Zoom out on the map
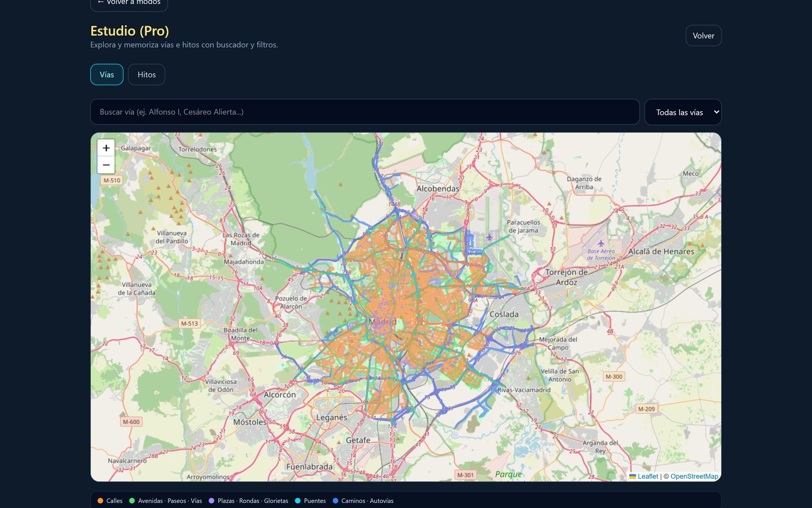 point(106,165)
